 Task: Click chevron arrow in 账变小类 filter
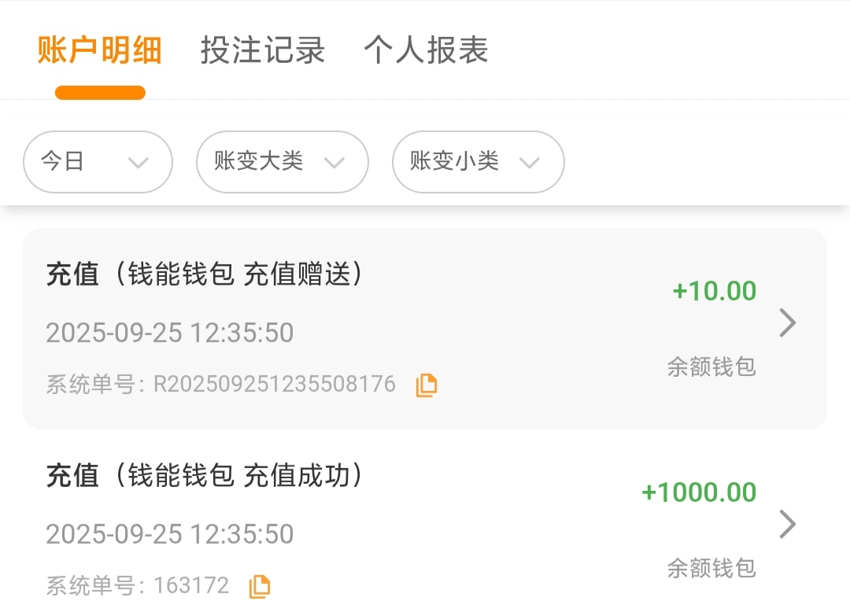click(x=530, y=163)
